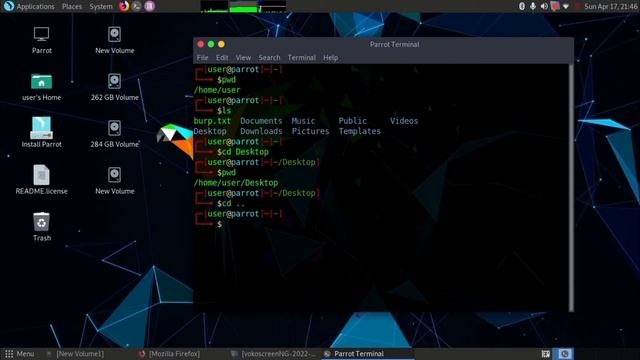Click the Videos entry in ls output
Screen dimensions: 640x360
point(404,121)
